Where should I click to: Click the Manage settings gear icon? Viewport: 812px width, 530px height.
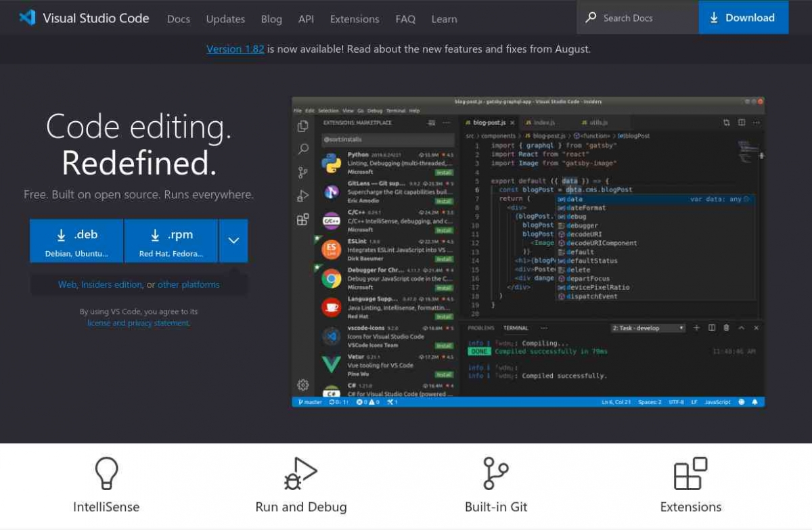(x=302, y=384)
